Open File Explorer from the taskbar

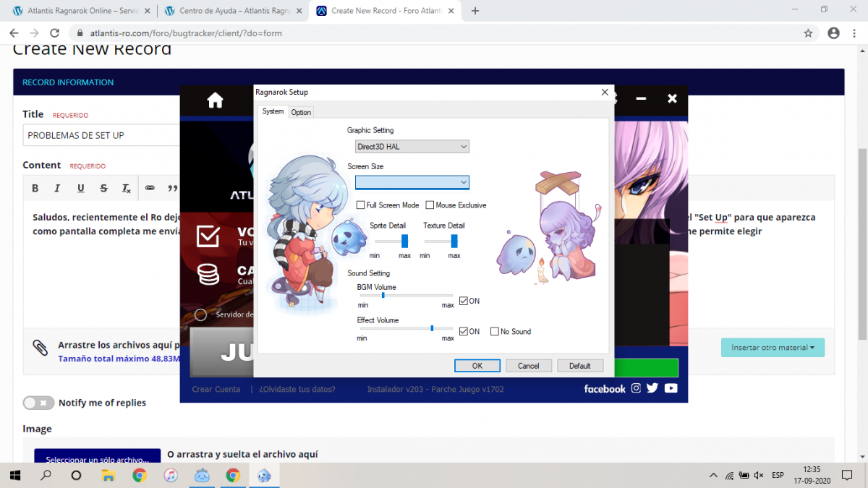click(x=108, y=475)
